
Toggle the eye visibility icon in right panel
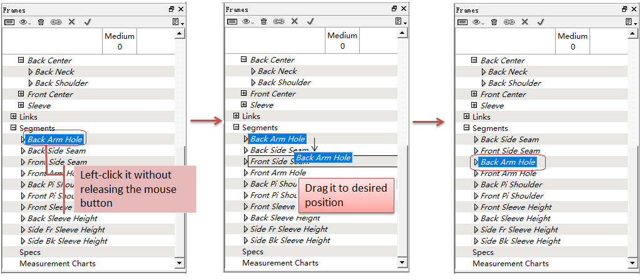tap(479, 22)
